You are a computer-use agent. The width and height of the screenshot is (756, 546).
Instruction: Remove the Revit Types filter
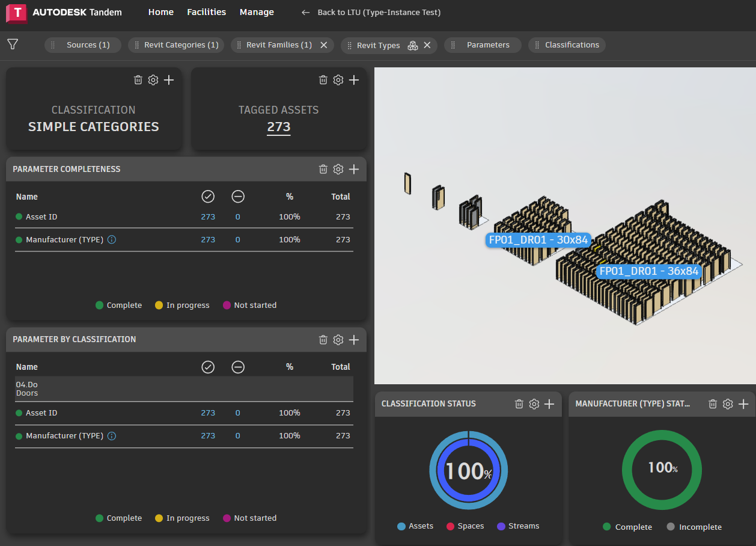[427, 44]
